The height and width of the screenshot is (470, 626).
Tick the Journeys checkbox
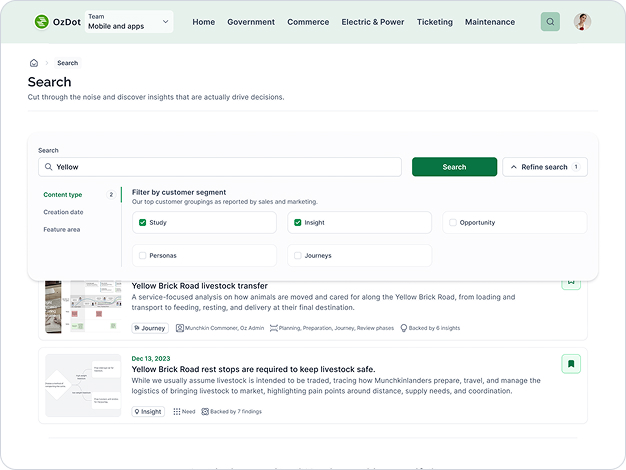tap(297, 256)
